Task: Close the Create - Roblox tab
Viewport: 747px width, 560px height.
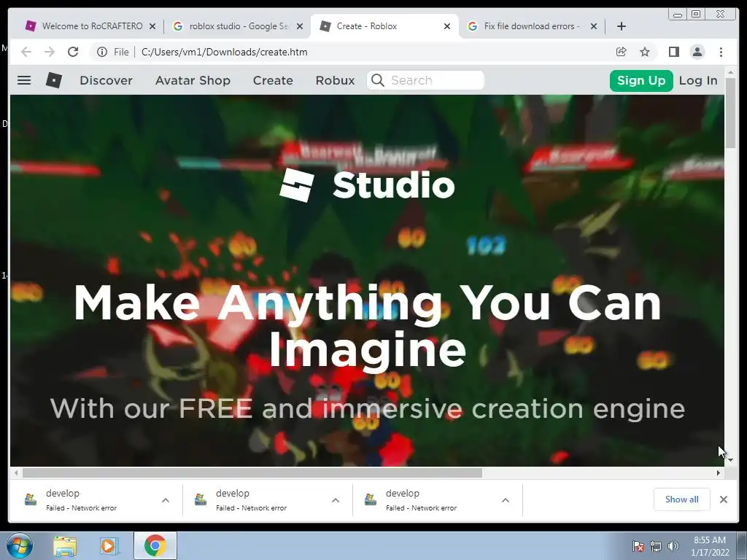Action: tap(447, 26)
